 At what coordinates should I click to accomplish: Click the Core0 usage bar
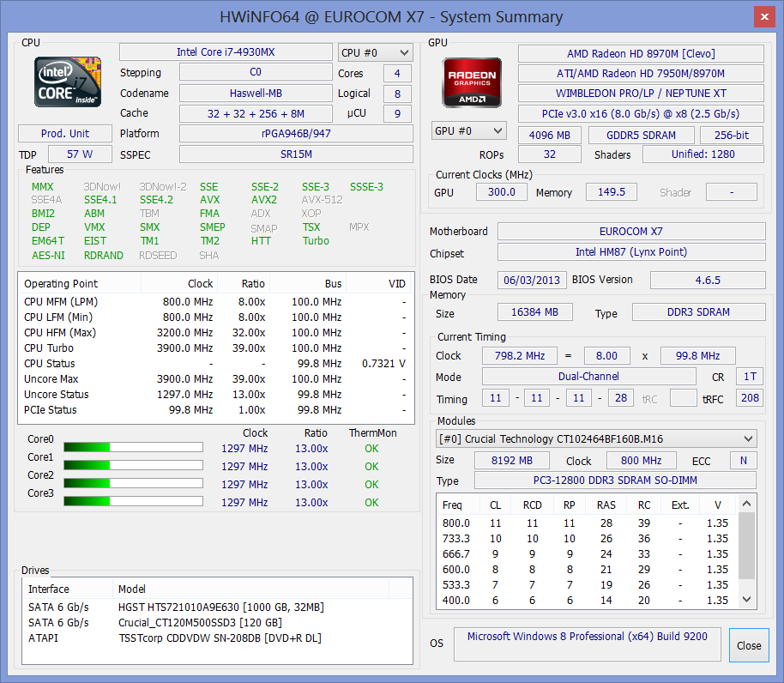point(134,447)
